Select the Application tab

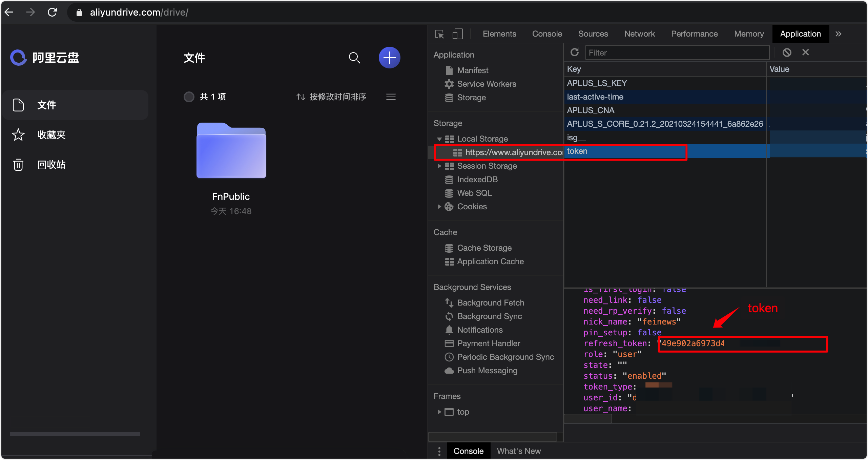(801, 34)
